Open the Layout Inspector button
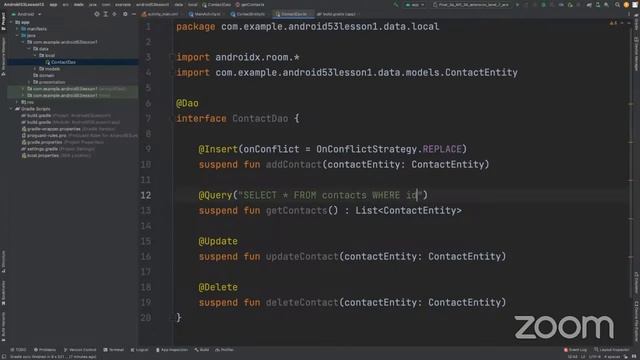Viewport: 640px width, 360px height. [611, 350]
